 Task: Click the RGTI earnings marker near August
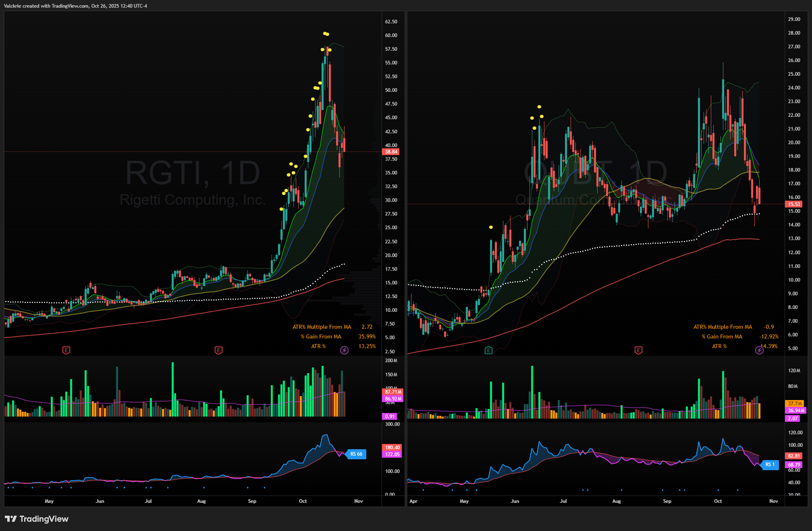coord(218,350)
